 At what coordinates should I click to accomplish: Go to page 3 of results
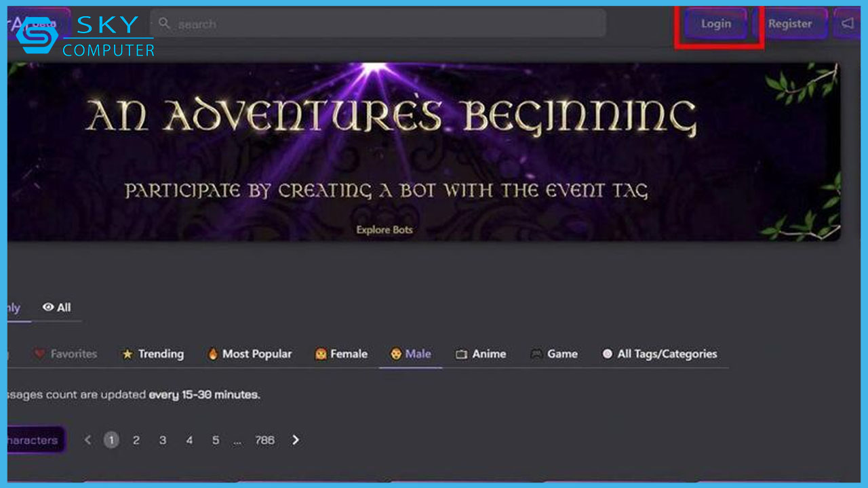(163, 440)
